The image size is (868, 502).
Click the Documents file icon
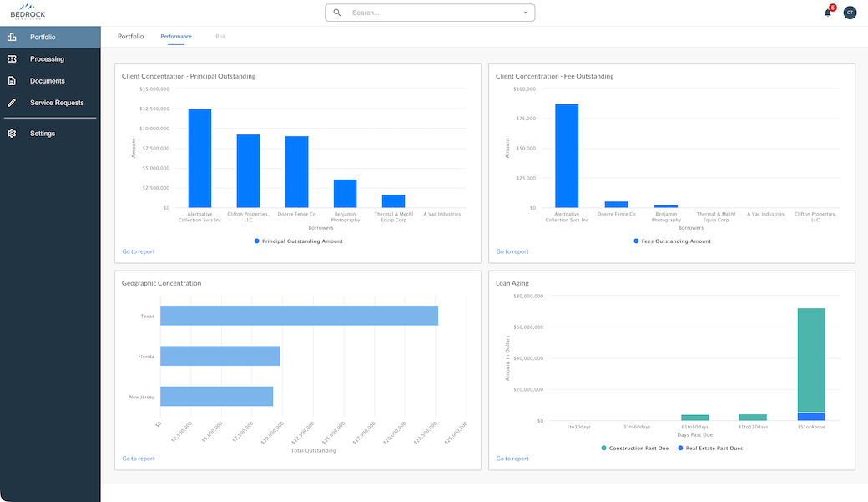pos(12,81)
